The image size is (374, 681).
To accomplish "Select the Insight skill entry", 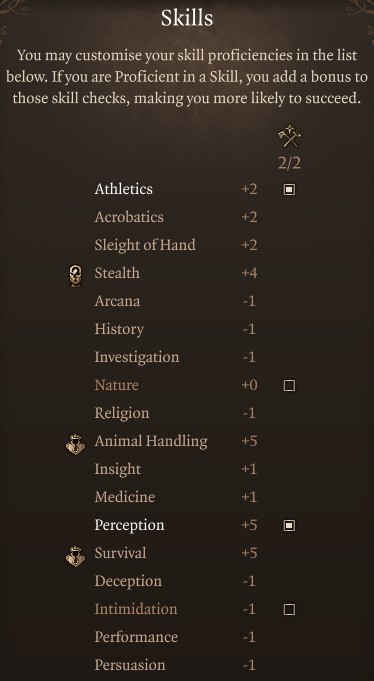I will pyautogui.click(x=118, y=469).
